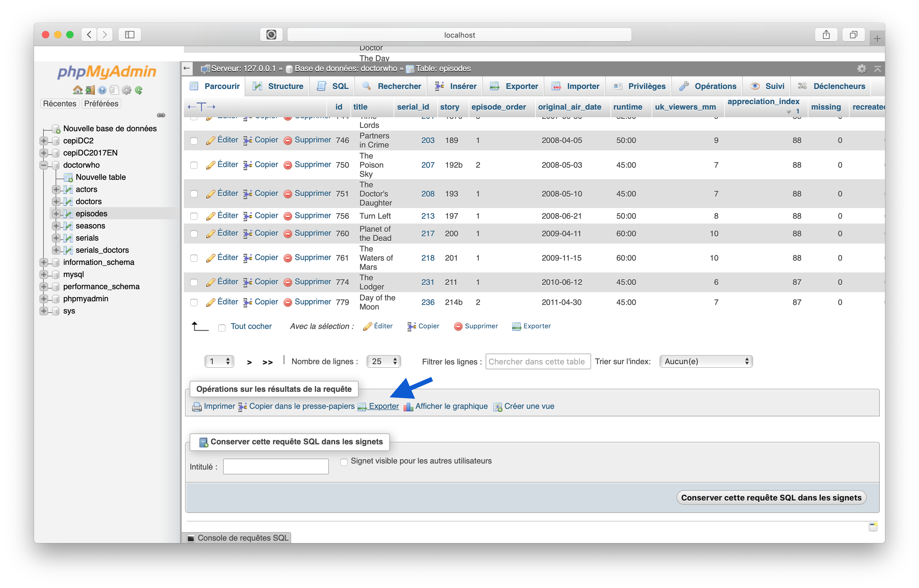Open navigation panel settings gear icon
This screenshot has width=919, height=588.
tap(126, 90)
